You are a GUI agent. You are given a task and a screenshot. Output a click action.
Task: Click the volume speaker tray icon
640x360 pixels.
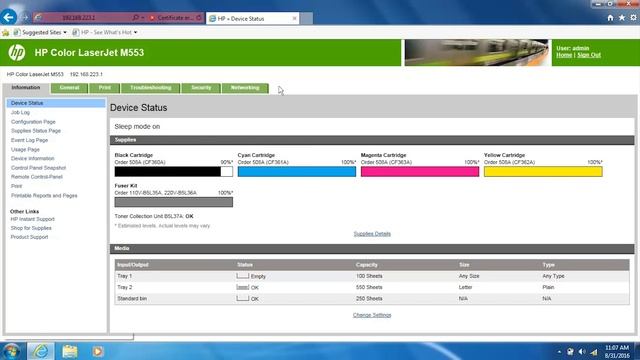click(x=582, y=352)
